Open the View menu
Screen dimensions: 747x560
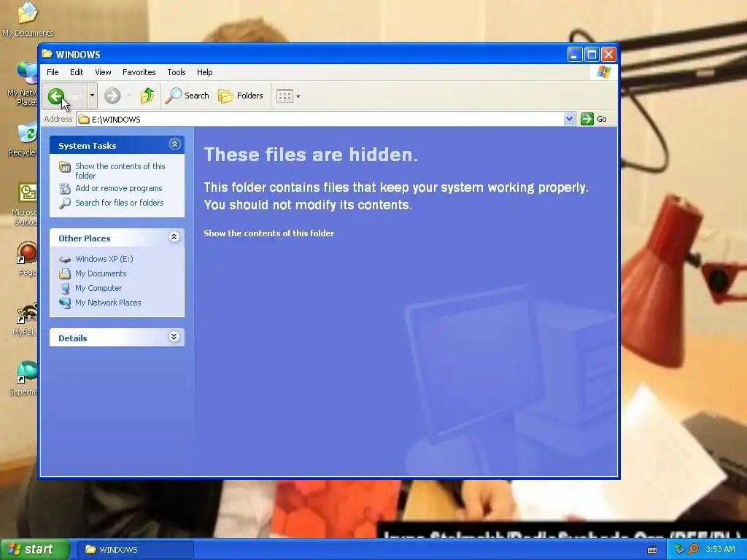(x=103, y=72)
